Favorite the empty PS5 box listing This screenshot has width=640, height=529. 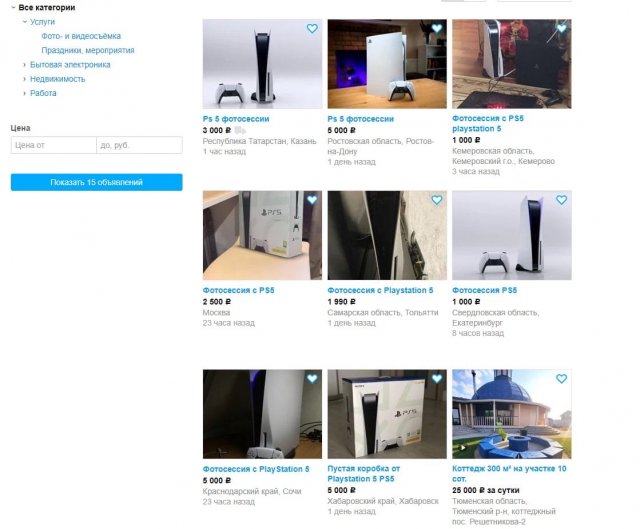click(437, 379)
